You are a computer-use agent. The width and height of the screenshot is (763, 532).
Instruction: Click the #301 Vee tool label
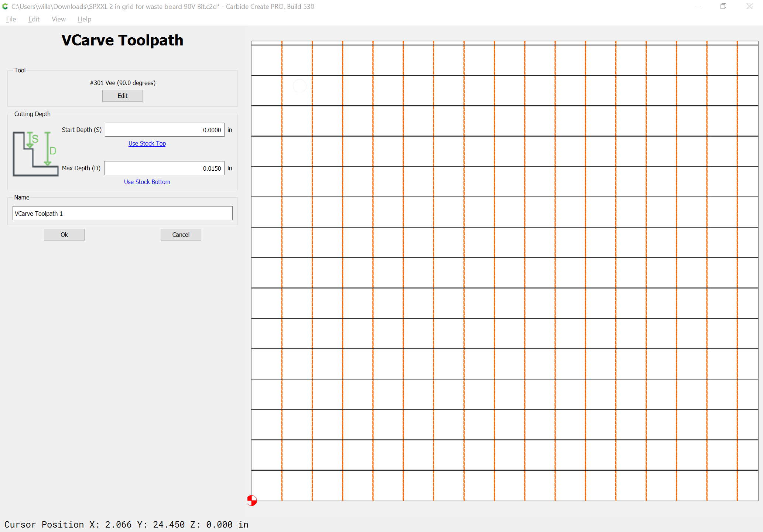[123, 83]
